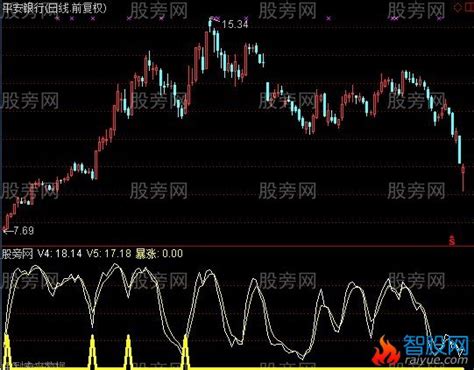Click the 平安银行(日线,前复权) chart title
474x370 pixels.
(x=54, y=8)
